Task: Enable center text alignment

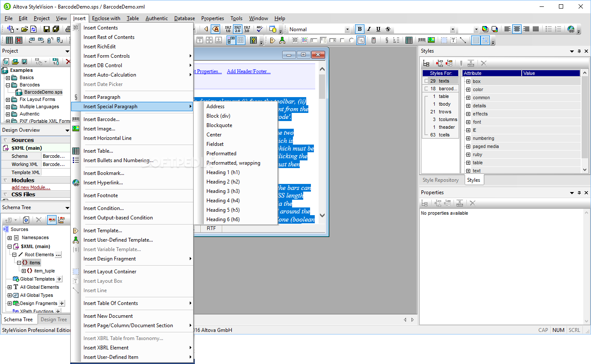Action: [517, 29]
